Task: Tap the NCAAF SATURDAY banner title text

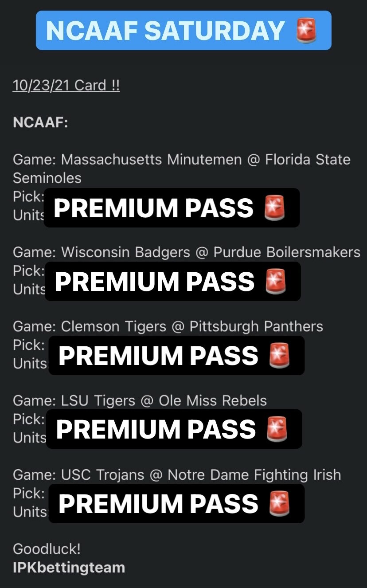Action: [x=165, y=31]
